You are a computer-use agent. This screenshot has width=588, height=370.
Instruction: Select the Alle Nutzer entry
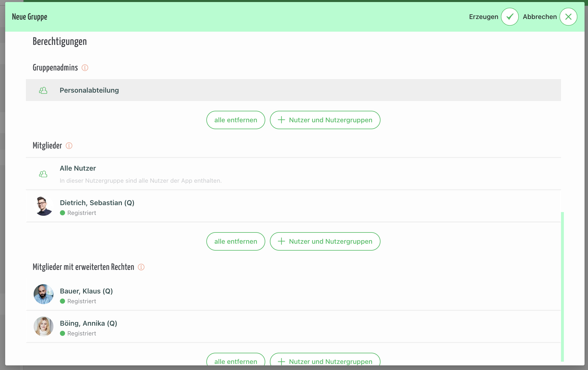coord(293,174)
